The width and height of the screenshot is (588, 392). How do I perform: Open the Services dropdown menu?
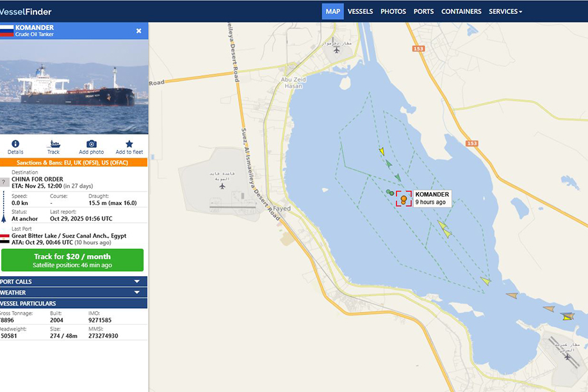505,12
